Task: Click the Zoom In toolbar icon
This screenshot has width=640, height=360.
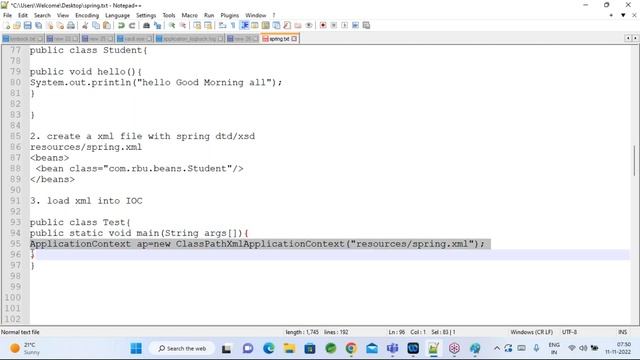Action: point(172,25)
